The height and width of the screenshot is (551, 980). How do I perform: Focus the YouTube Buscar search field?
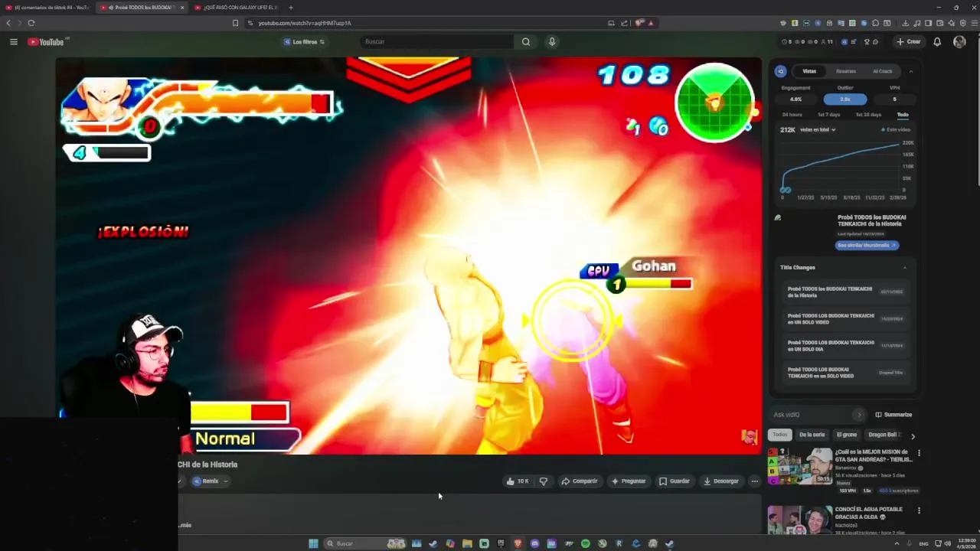[436, 42]
